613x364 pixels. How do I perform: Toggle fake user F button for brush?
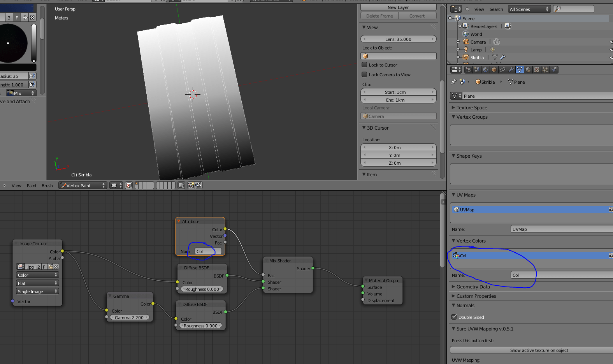pos(17,18)
